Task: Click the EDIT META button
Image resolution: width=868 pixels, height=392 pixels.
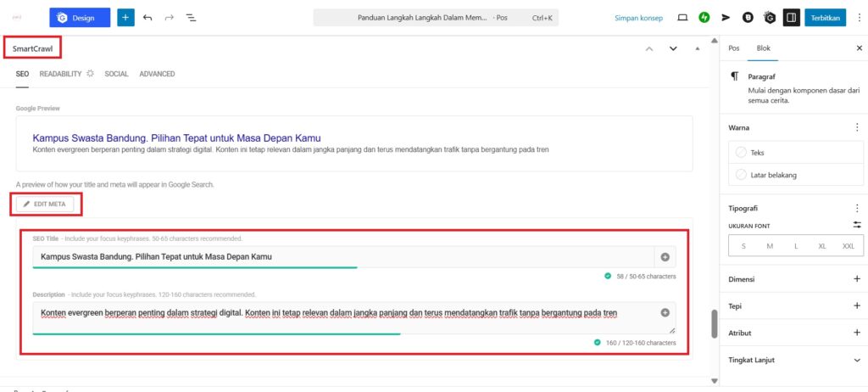Action: point(48,204)
